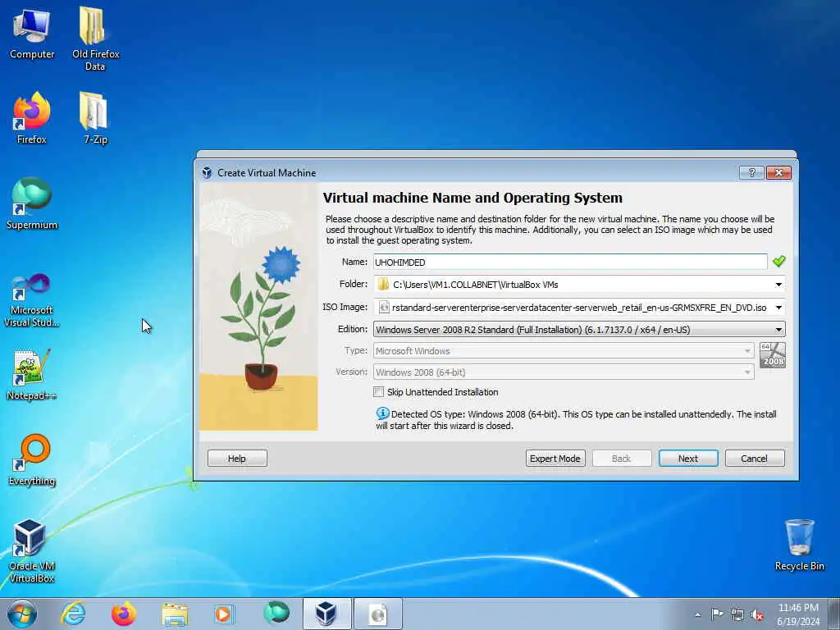Open Windows Explorer from the taskbar
Image resolution: width=840 pixels, height=630 pixels.
[175, 614]
